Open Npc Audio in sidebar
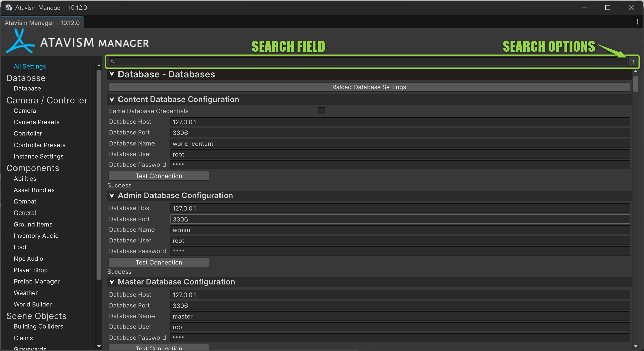The image size is (644, 351). (x=29, y=259)
